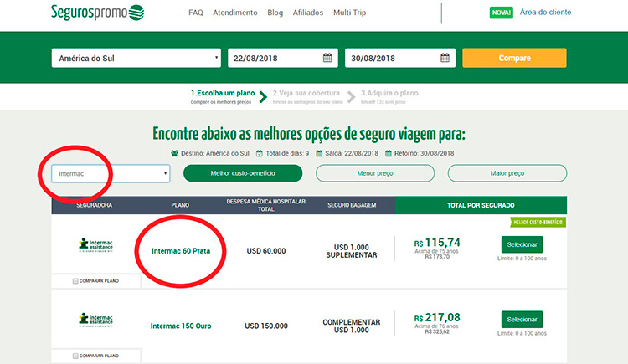Click the Melhor Custo-Benefício ribbon tag
The height and width of the screenshot is (364, 628).
pyautogui.click(x=536, y=222)
